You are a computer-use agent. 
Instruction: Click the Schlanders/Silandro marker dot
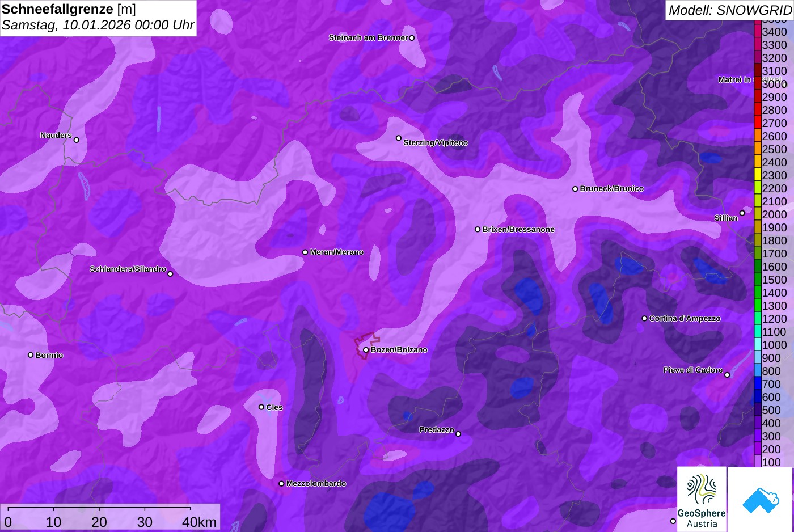click(170, 274)
